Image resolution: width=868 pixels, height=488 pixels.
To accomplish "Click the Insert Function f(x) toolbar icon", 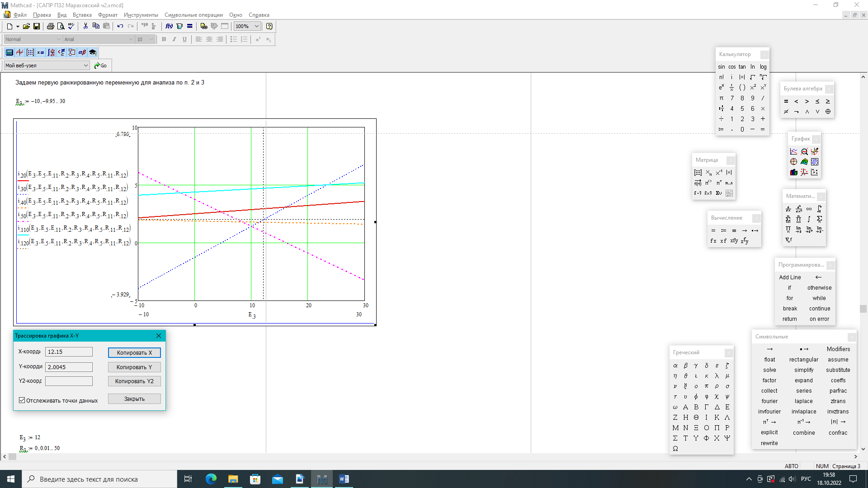I will tap(169, 26).
